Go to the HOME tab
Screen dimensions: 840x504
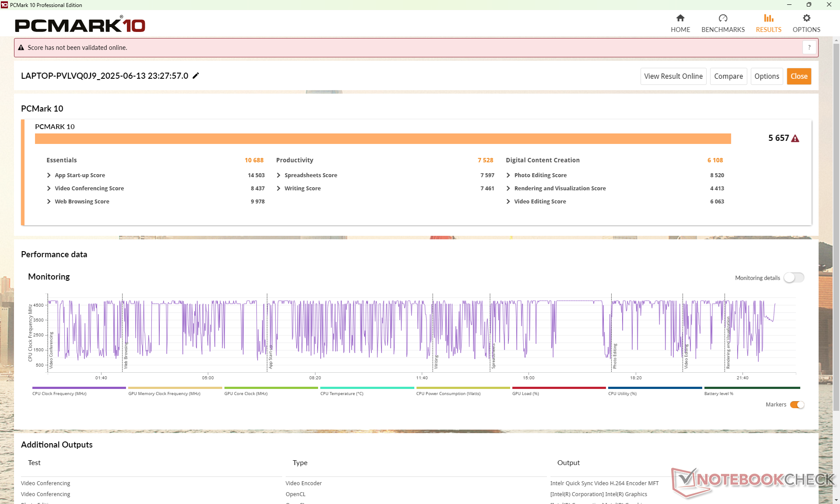pyautogui.click(x=680, y=29)
